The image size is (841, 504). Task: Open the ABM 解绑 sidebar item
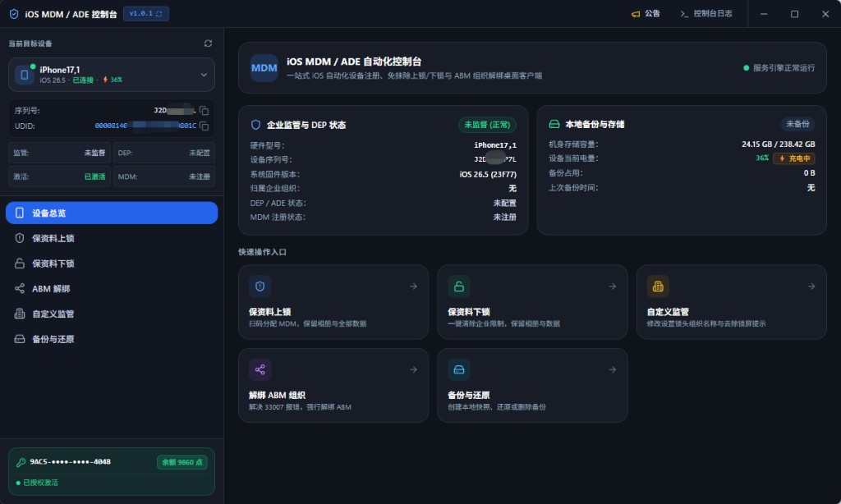point(112,288)
